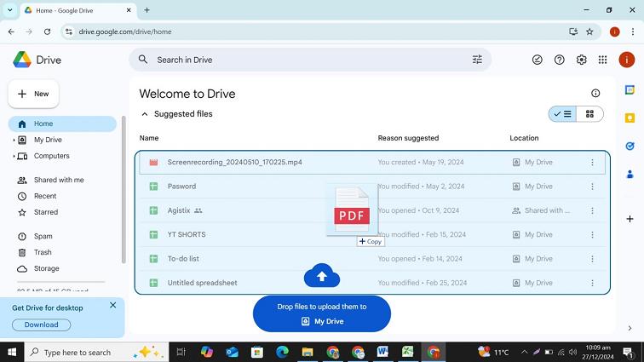Screen dimensions: 644x362
Task: Open Spam folder
Action: 62,236
